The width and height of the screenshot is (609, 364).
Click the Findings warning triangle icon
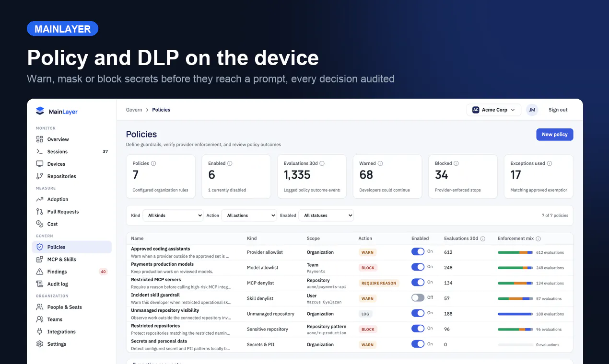(x=40, y=272)
